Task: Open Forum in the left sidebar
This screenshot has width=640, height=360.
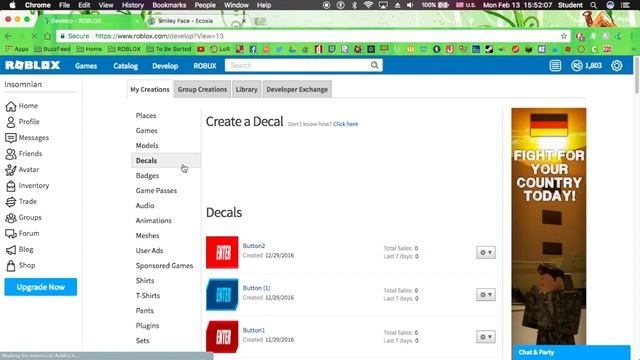Action: tap(22, 233)
